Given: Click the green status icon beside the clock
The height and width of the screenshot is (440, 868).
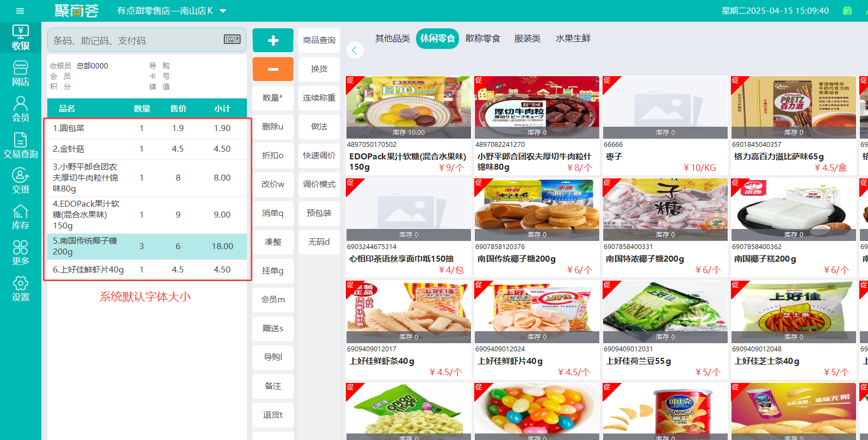Looking at the screenshot, I should pos(847,10).
